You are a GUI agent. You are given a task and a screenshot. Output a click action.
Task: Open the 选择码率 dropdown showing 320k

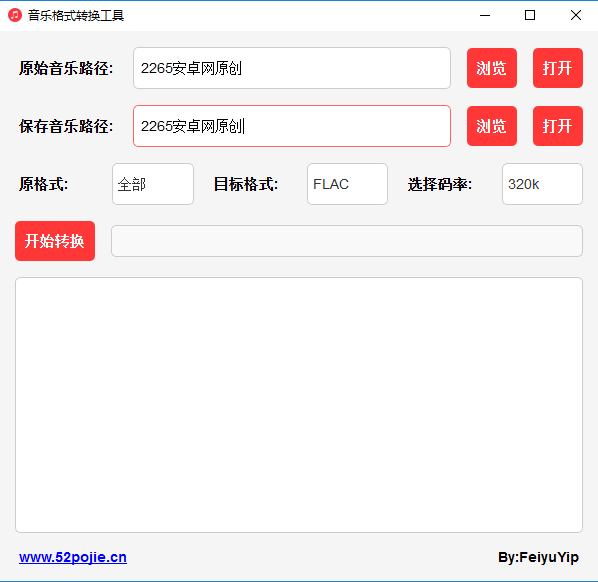coord(542,184)
